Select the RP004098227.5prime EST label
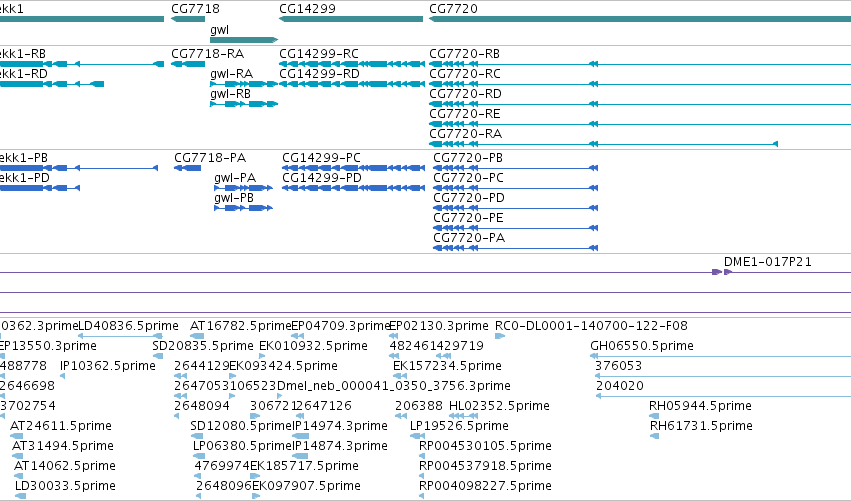 [x=485, y=486]
